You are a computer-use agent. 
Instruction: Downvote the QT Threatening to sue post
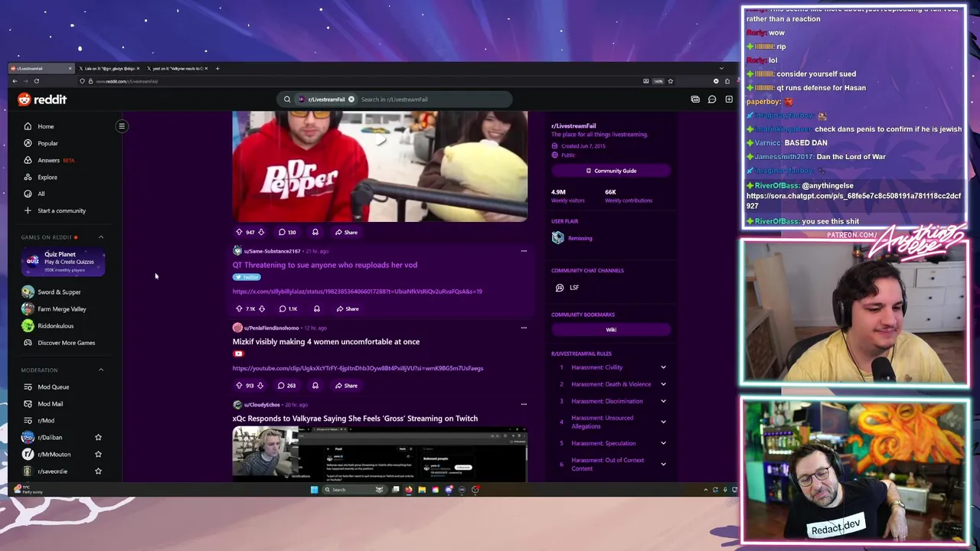click(262, 308)
